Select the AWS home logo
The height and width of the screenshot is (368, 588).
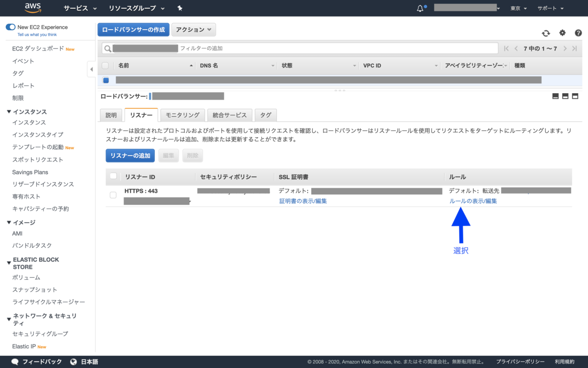pos(32,8)
